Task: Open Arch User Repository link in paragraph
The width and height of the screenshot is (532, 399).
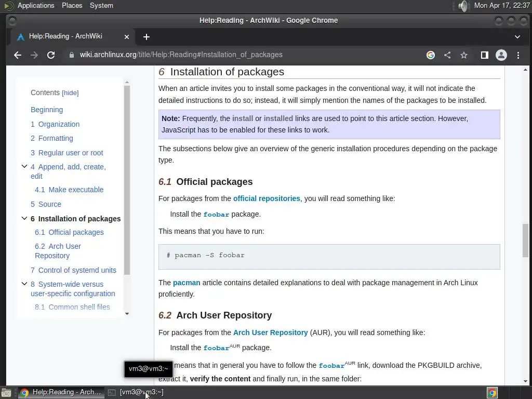Action: 270,332
